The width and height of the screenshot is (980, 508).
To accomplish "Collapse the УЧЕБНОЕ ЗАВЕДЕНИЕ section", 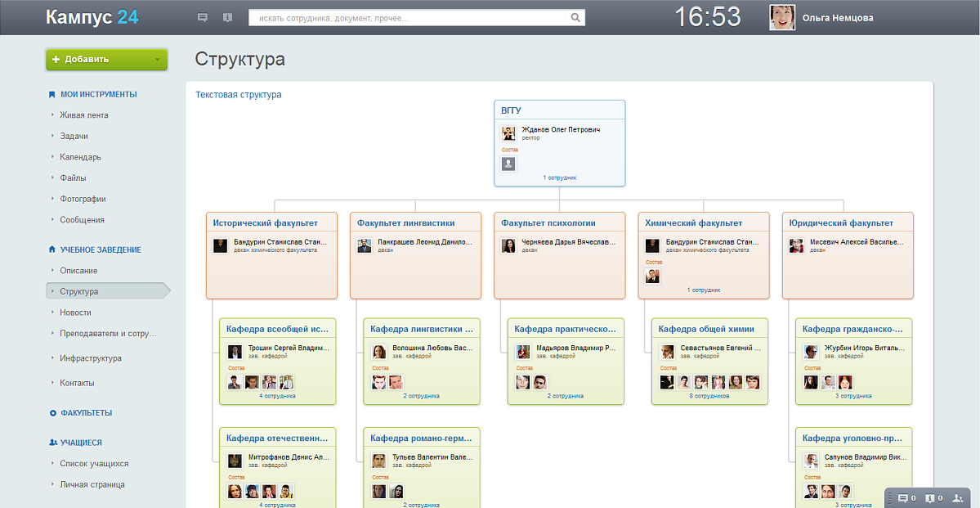I will coord(100,250).
